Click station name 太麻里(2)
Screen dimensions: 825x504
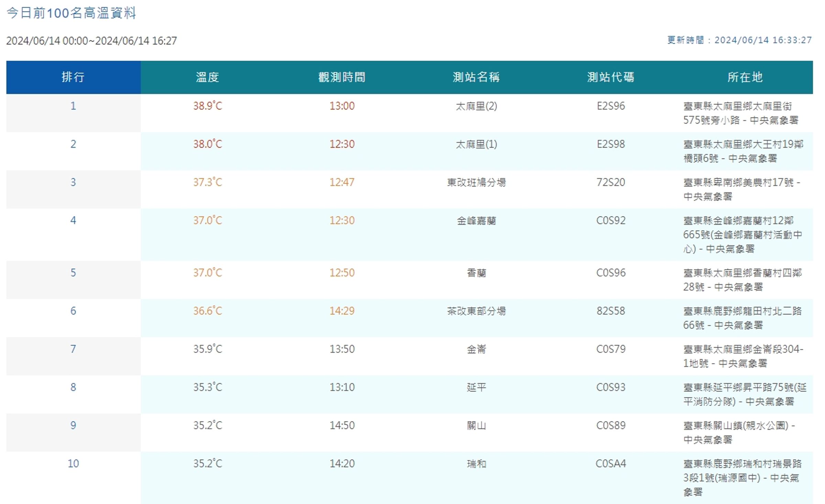click(476, 106)
